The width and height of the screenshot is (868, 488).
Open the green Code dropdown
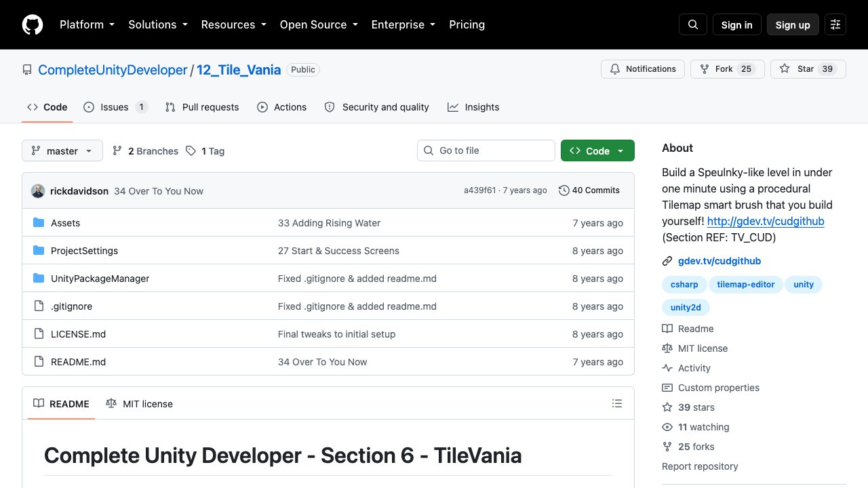pos(597,150)
